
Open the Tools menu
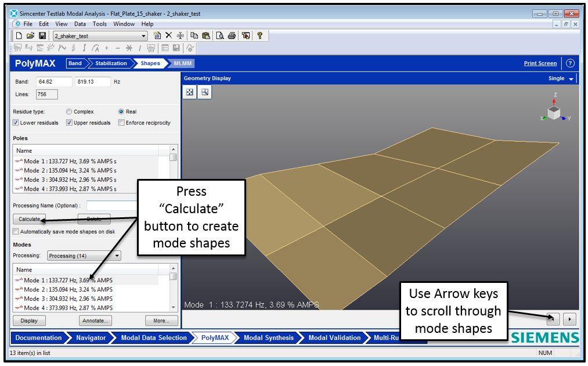[x=100, y=24]
